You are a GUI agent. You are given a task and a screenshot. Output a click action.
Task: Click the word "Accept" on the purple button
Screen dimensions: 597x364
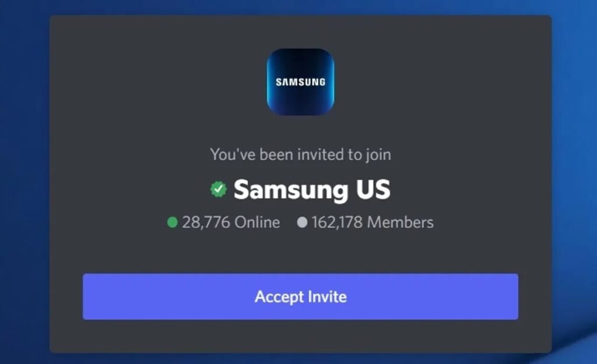[x=279, y=298]
